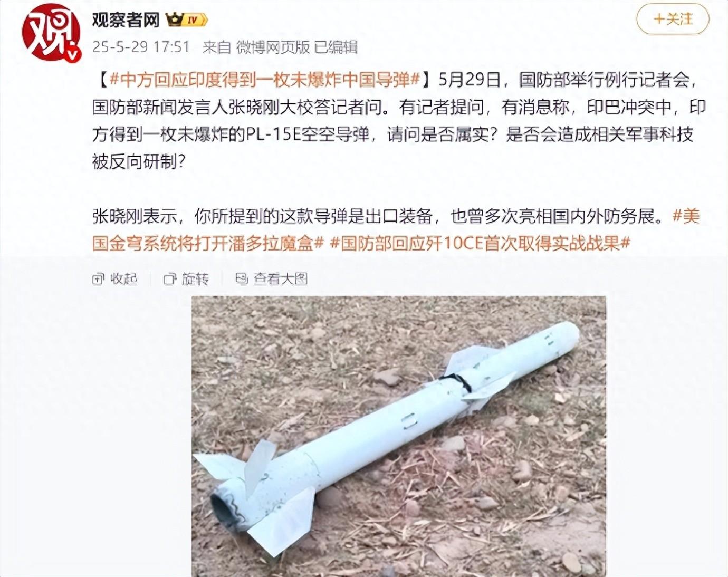Open the 观察者网 account name link
The width and height of the screenshot is (728, 577).
coord(126,20)
